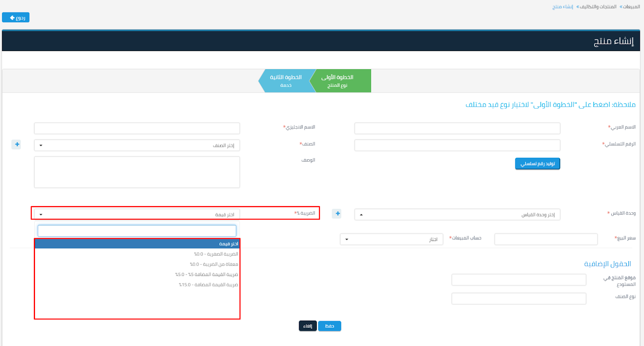Focus the Arabic name input field

pyautogui.click(x=457, y=128)
